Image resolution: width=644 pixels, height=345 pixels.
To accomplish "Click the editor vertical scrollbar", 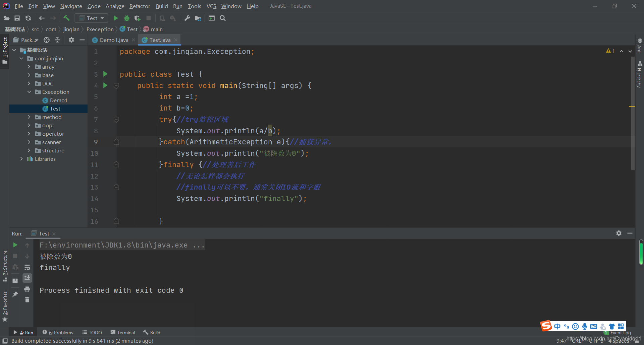I will (633, 113).
